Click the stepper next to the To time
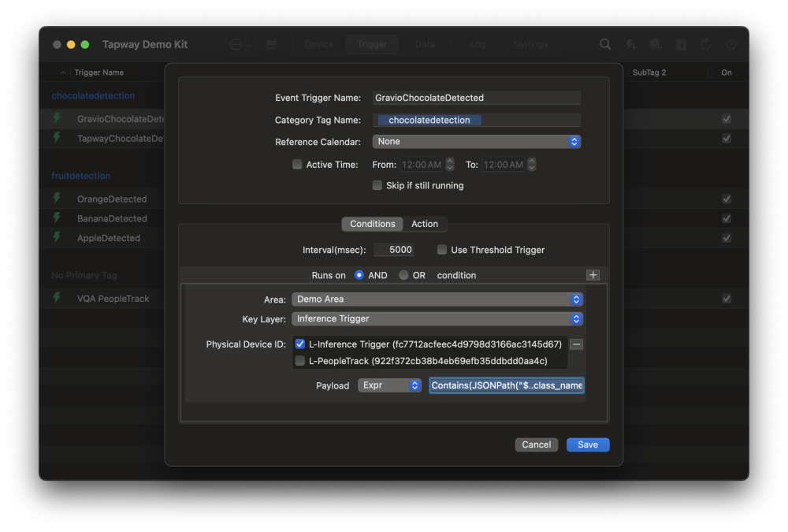The width and height of the screenshot is (788, 532). point(531,165)
